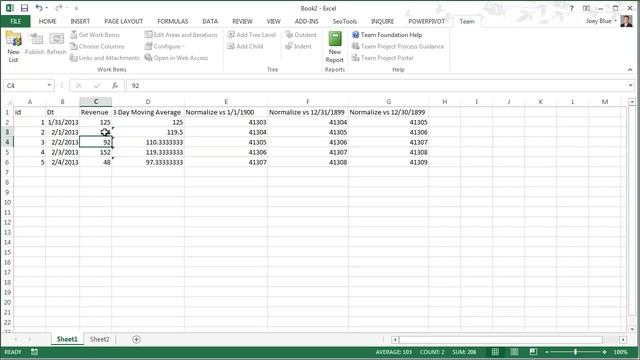
Task: Open the Name Box dropdown arrow
Action: click(x=49, y=85)
